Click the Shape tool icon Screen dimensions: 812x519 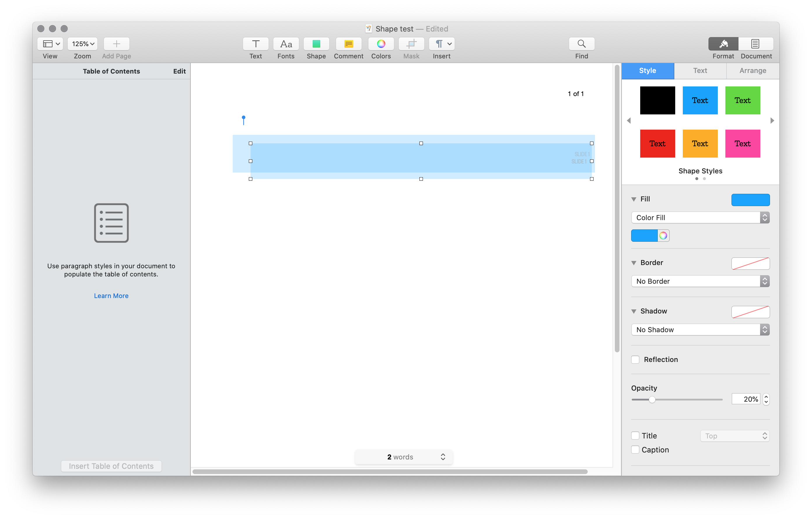pos(316,44)
